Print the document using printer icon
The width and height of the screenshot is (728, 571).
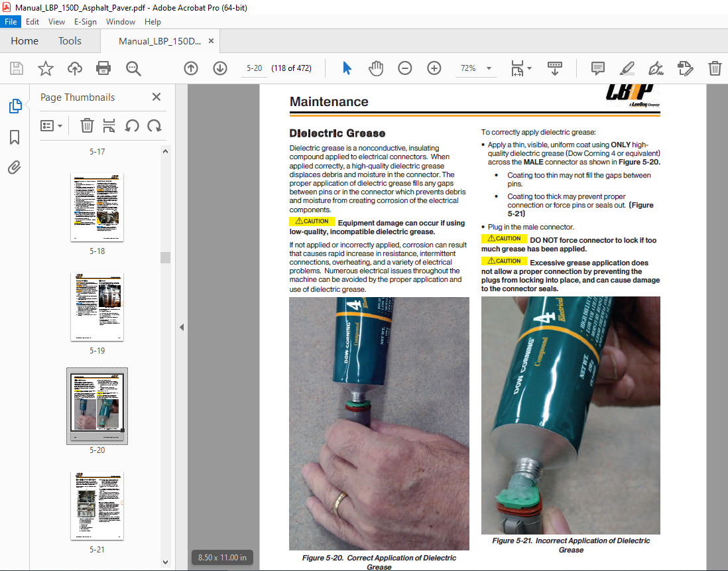[103, 69]
